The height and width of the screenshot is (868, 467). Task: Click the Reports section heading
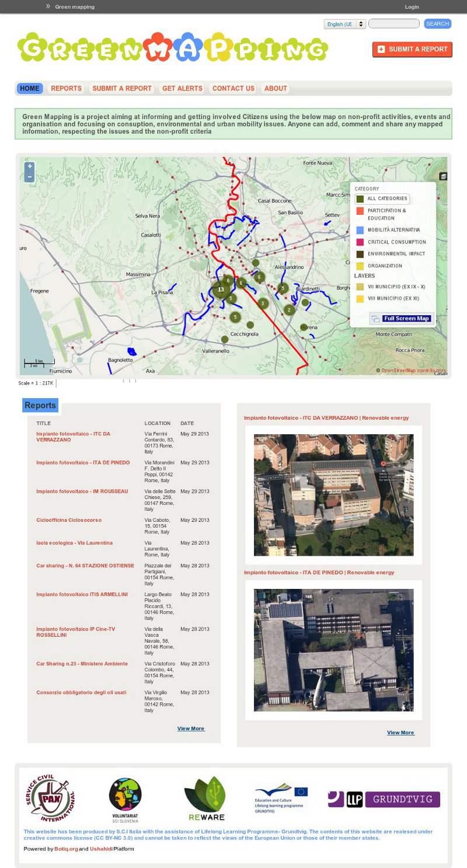[x=40, y=405]
